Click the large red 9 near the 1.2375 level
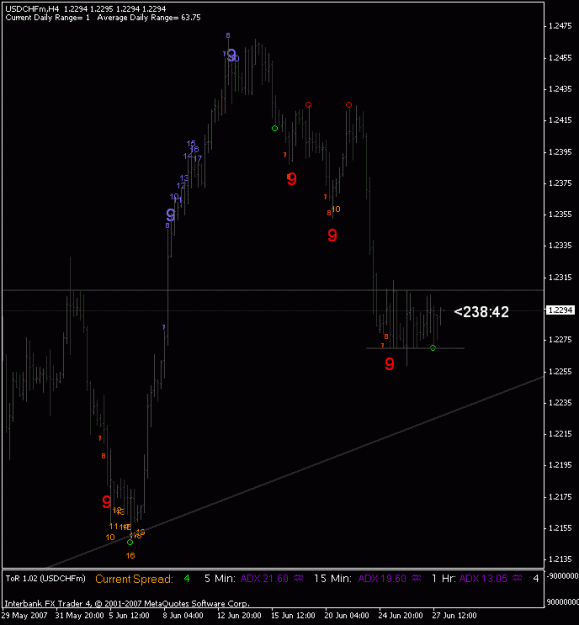 pos(292,179)
